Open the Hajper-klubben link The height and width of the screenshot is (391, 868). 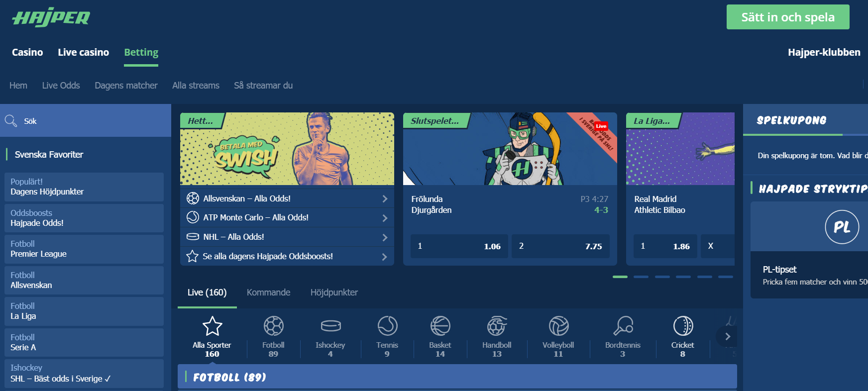824,52
